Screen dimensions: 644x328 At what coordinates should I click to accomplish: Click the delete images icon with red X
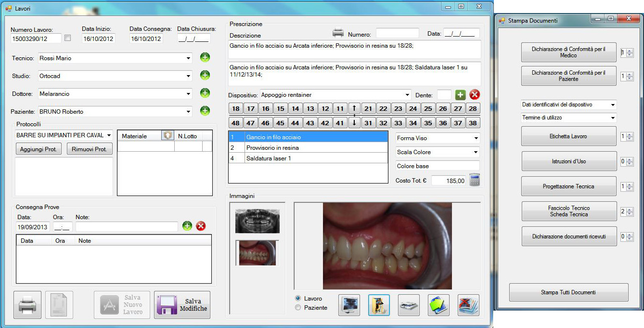coord(468,305)
